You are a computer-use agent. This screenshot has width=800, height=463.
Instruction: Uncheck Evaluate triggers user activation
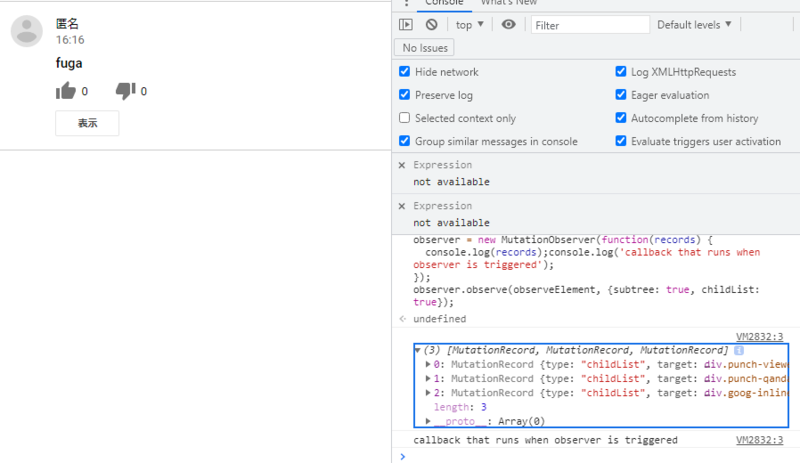(x=621, y=141)
